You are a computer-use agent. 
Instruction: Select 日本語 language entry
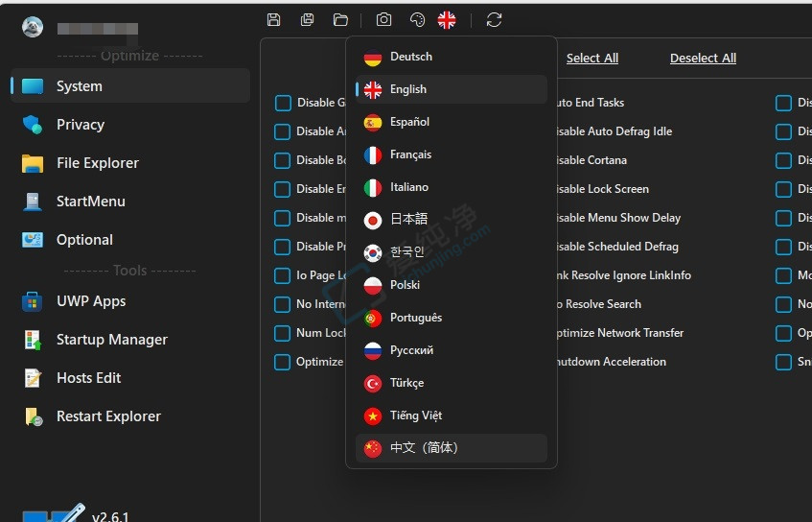451,220
